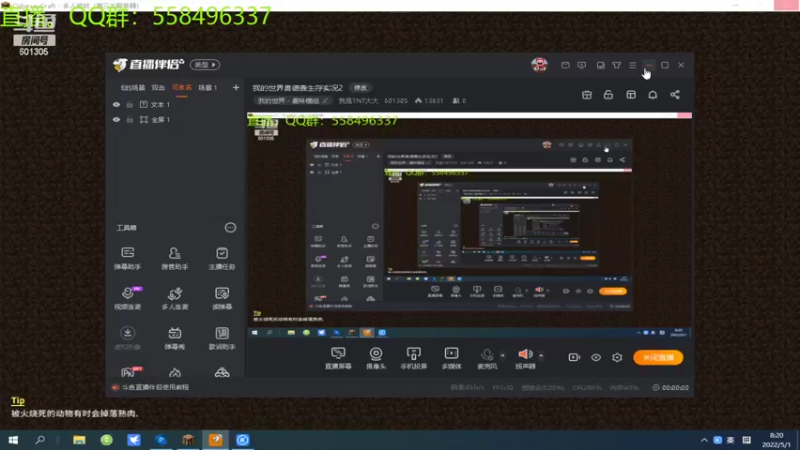
Task: Add a new scene with plus button
Action: click(236, 88)
